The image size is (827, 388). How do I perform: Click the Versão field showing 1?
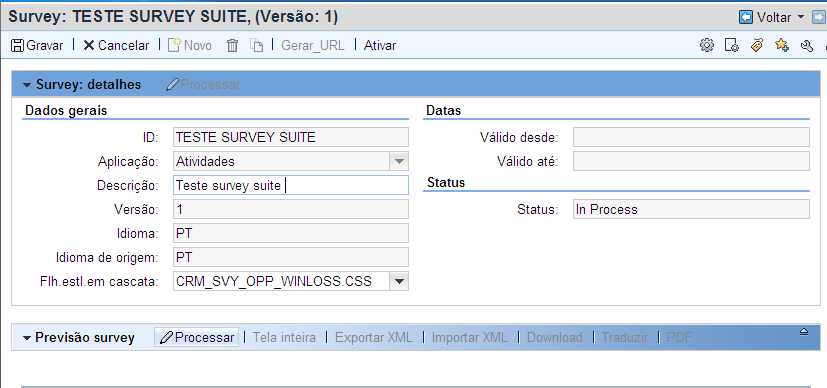291,209
